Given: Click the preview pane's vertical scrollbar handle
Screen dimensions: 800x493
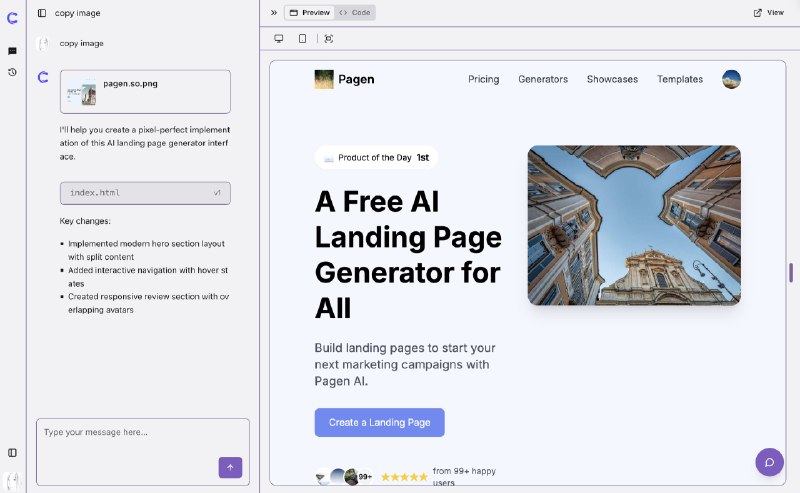Looking at the screenshot, I should pyautogui.click(x=791, y=273).
